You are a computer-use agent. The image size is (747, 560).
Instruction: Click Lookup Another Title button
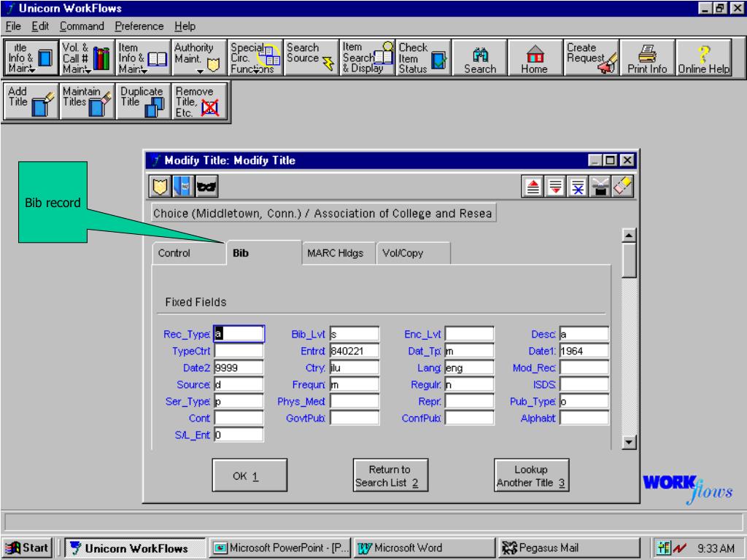pyautogui.click(x=531, y=475)
